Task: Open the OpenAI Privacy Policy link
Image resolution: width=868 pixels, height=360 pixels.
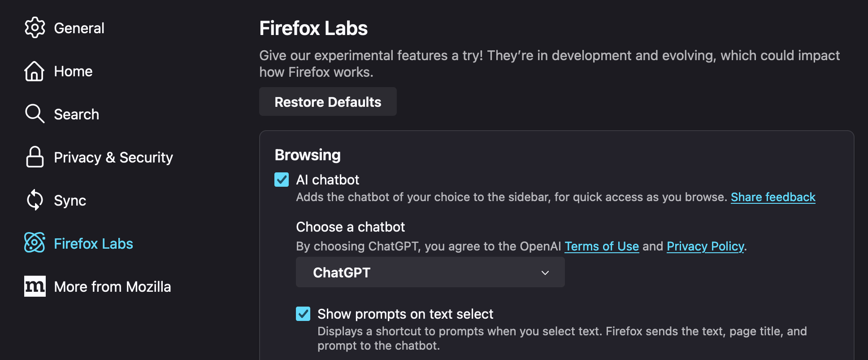Action: (705, 246)
